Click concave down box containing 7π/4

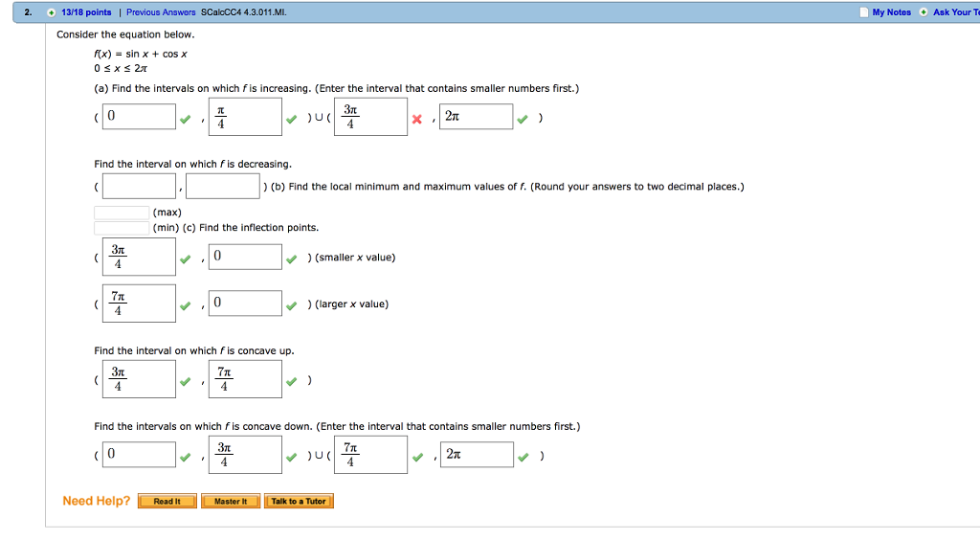[370, 455]
